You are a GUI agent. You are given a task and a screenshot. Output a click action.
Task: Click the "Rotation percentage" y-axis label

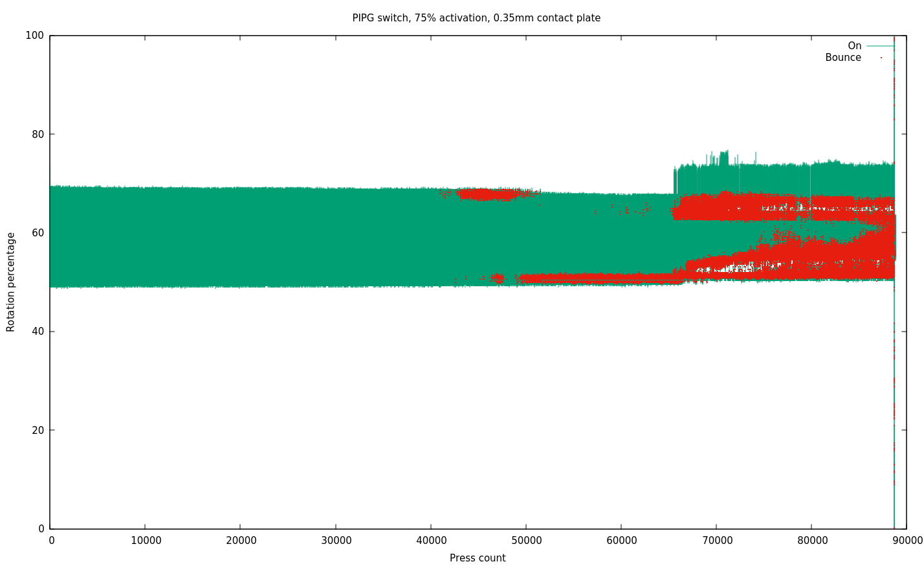coord(11,282)
